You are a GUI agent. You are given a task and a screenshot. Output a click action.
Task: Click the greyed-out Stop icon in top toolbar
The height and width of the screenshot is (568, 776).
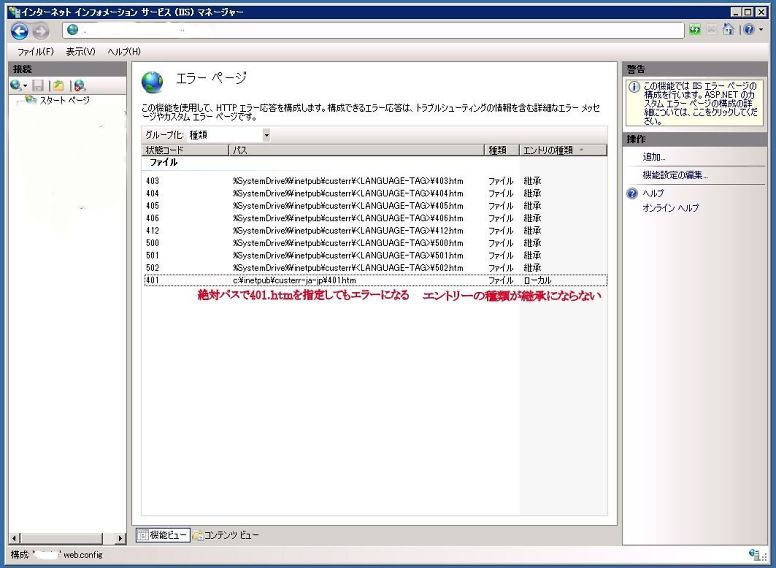coord(712,30)
